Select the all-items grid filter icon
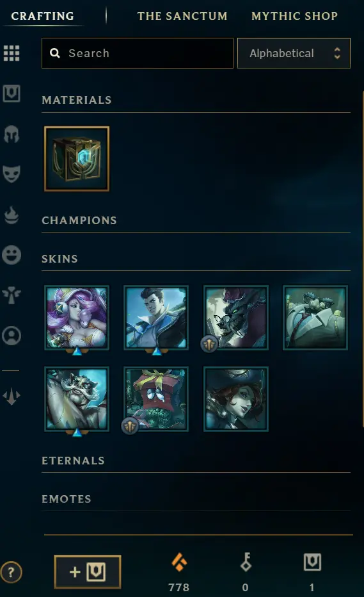The height and width of the screenshot is (597, 364). click(x=12, y=53)
